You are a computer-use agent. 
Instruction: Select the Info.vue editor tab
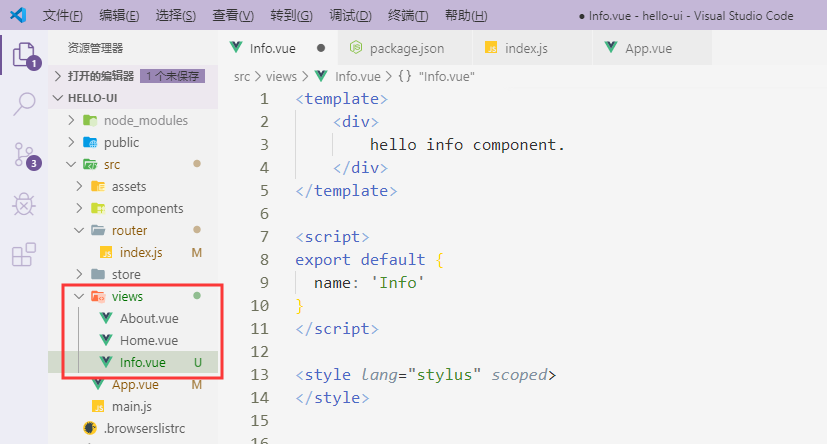click(278, 48)
